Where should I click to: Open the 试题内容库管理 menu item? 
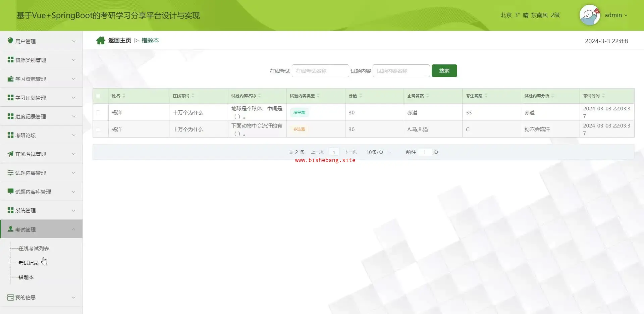(x=41, y=191)
